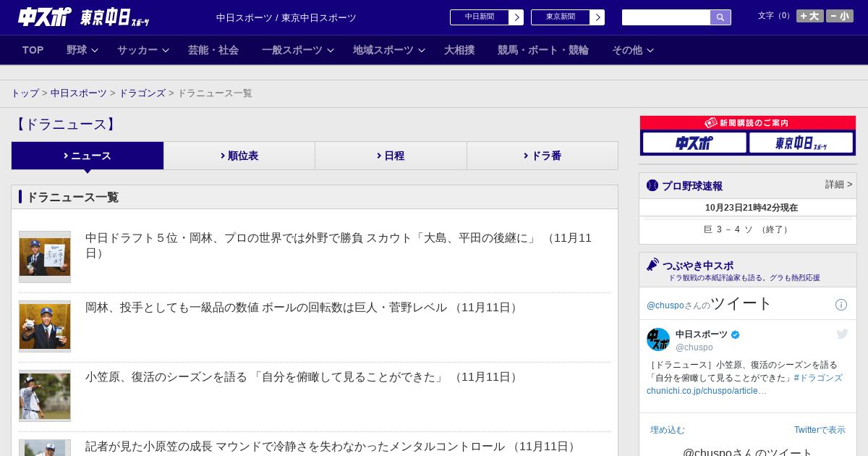868x456 pixels.
Task: Click the 新聞購読のご案内 banner heading
Action: coord(748,123)
